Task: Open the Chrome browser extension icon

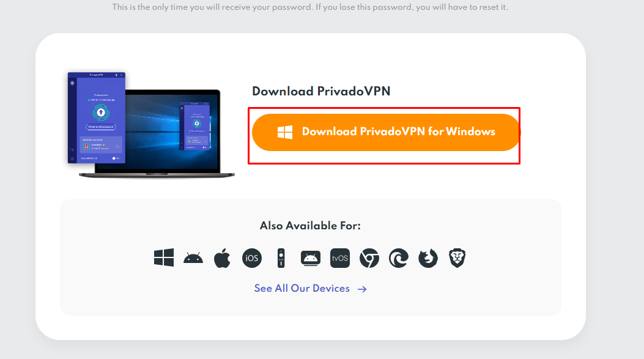Action: (x=369, y=257)
